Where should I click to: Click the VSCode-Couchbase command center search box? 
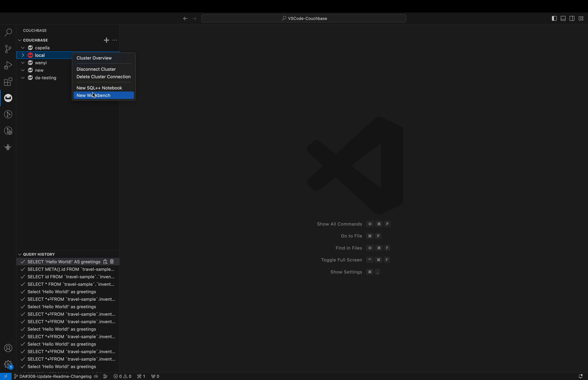[304, 19]
